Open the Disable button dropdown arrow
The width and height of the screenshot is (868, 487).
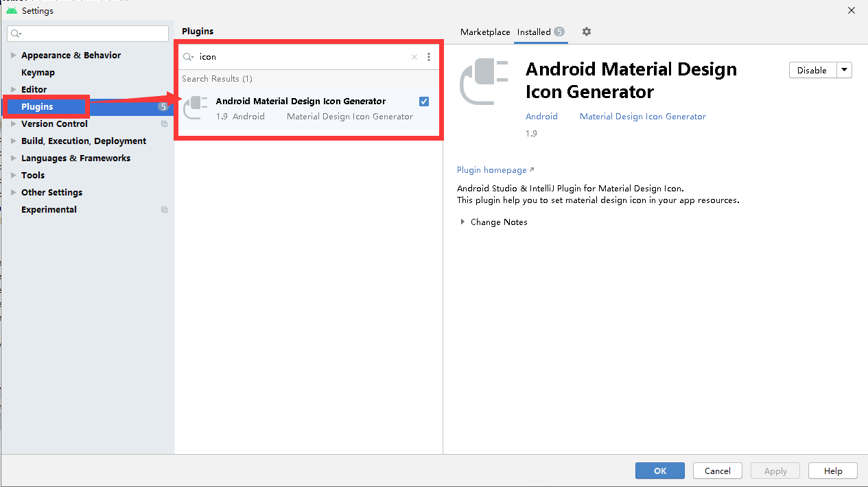[x=844, y=70]
